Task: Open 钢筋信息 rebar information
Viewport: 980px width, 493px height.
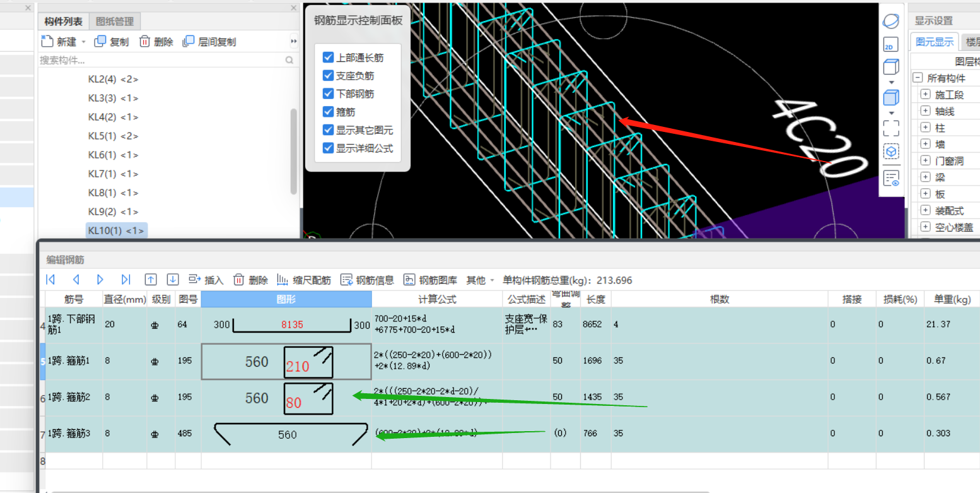Action: pyautogui.click(x=368, y=280)
